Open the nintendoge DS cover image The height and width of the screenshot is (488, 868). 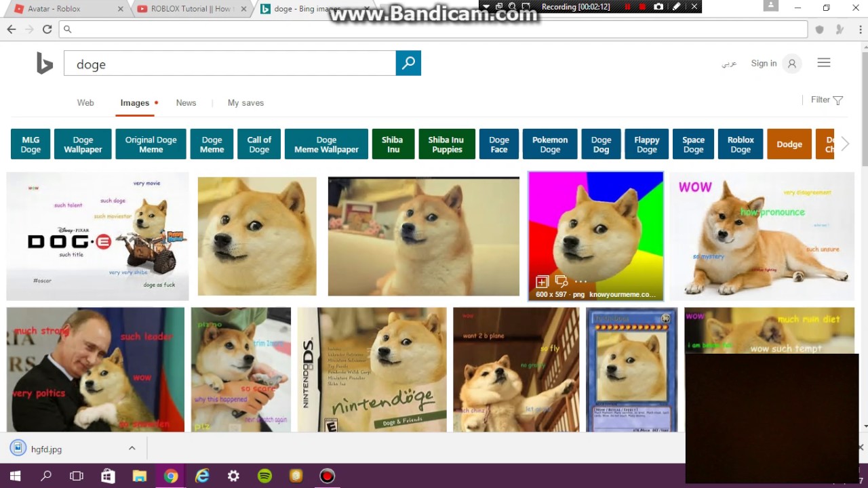coord(372,369)
